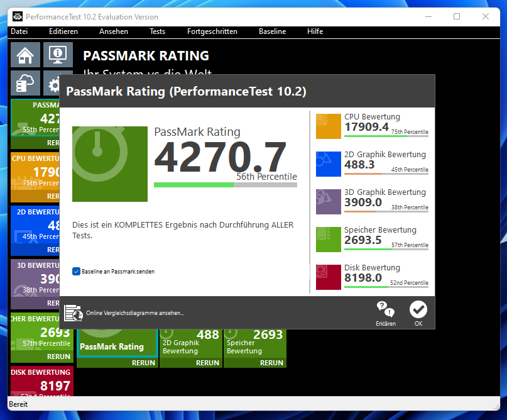Image resolution: width=507 pixels, height=420 pixels.
Task: Select the Home icon in the toolbar
Action: [25, 55]
